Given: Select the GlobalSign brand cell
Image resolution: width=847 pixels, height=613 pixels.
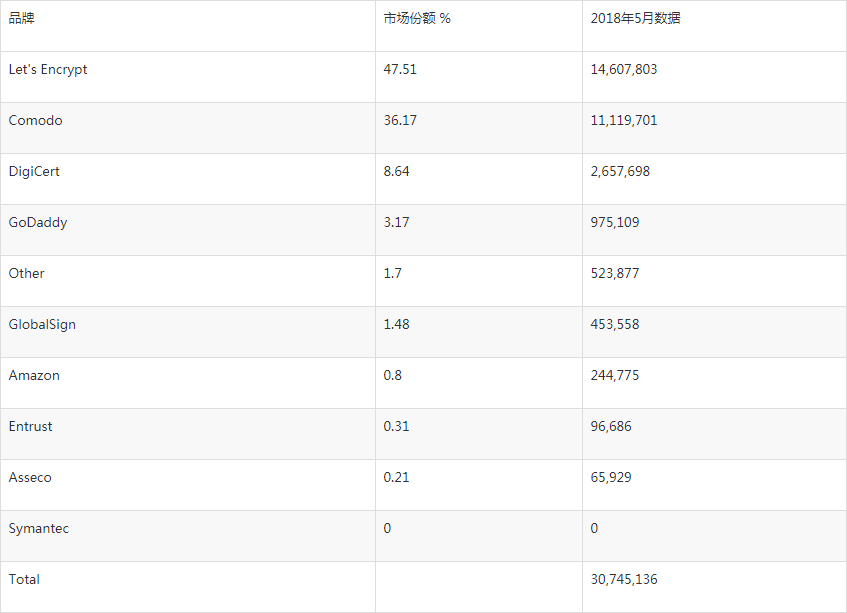Looking at the screenshot, I should pos(42,325).
